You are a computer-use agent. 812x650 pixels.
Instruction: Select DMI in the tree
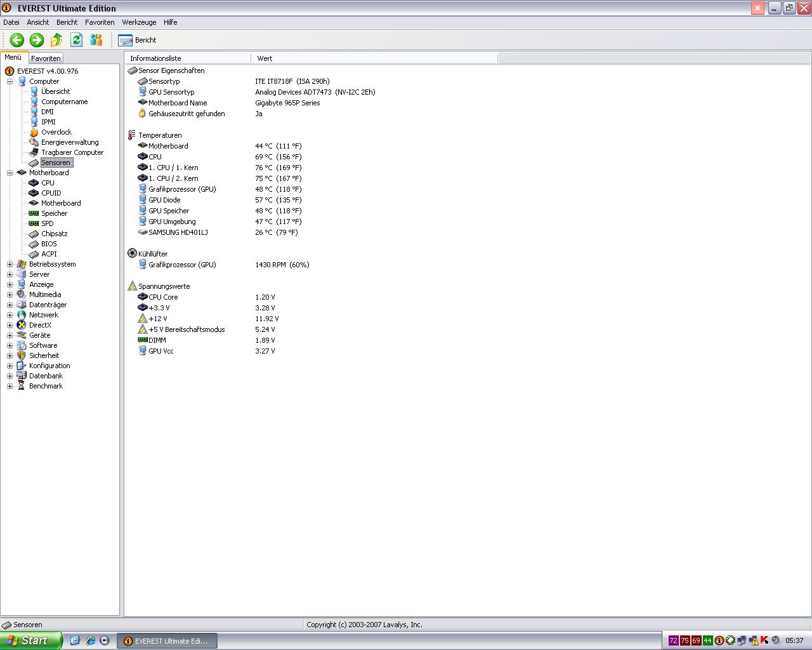coord(48,112)
